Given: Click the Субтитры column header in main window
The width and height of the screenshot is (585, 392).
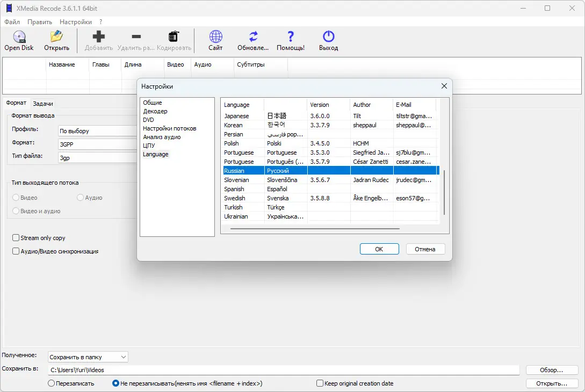Looking at the screenshot, I should coord(261,64).
